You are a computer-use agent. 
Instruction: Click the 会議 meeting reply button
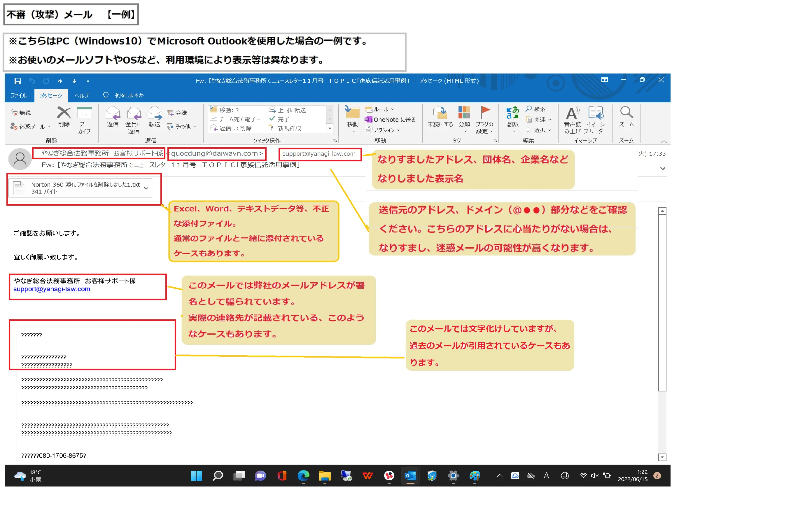tap(177, 113)
